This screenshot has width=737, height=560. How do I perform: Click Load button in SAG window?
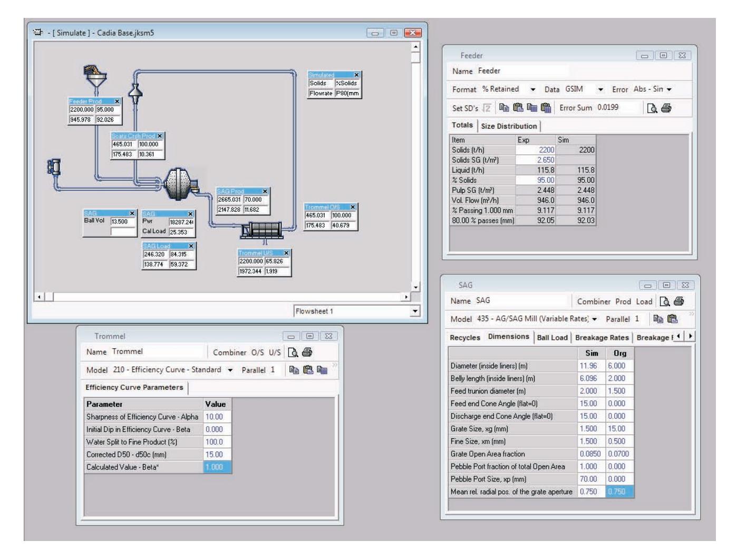(x=644, y=301)
